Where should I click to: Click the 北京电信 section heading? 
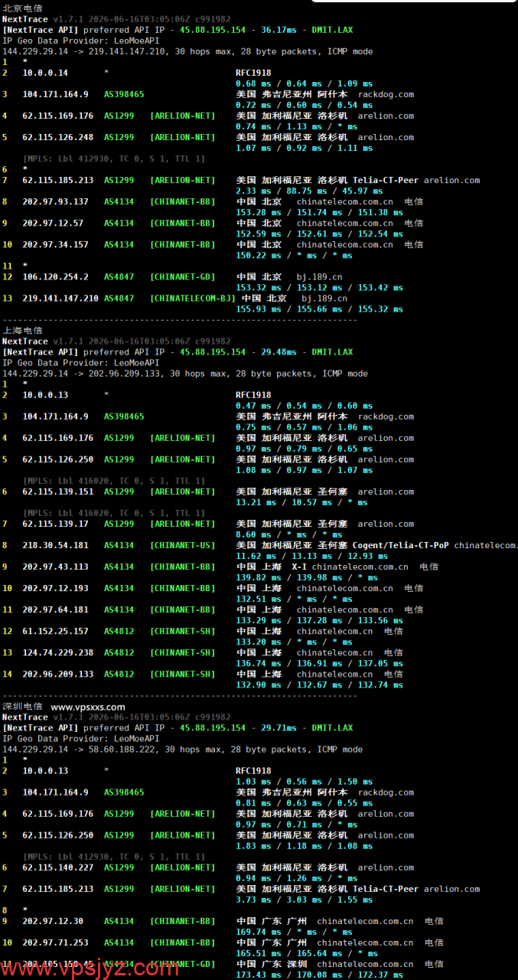point(22,8)
